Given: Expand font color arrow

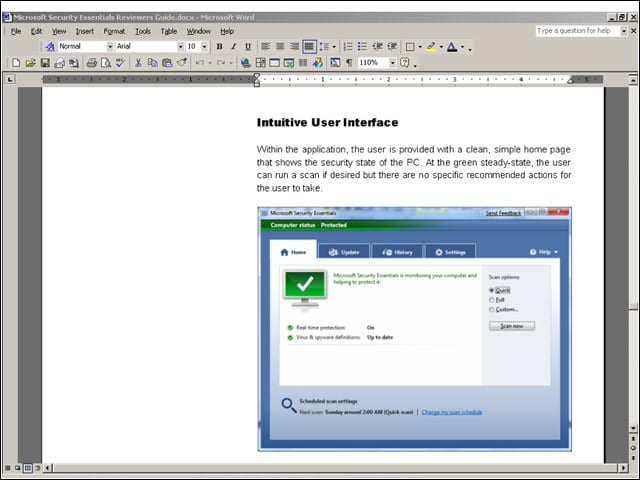Looking at the screenshot, I should (x=462, y=47).
